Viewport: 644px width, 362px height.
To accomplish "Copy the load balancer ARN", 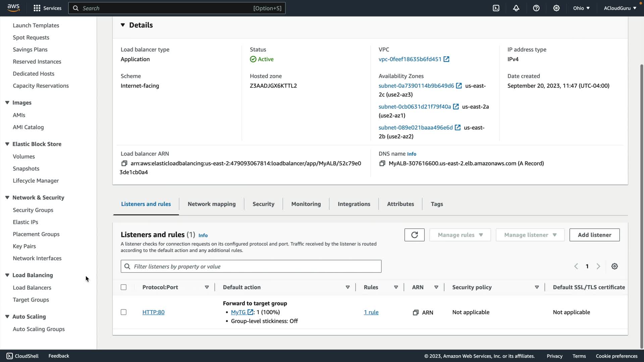I will click(x=124, y=163).
